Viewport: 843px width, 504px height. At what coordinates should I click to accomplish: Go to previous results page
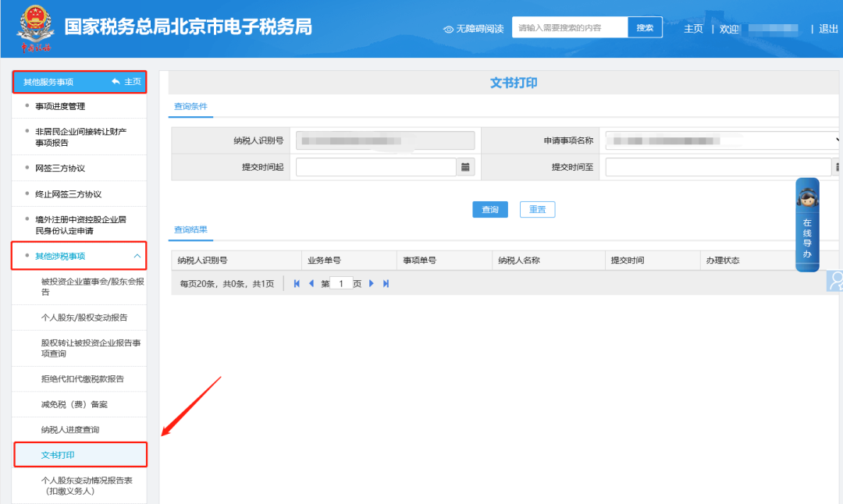pos(311,284)
